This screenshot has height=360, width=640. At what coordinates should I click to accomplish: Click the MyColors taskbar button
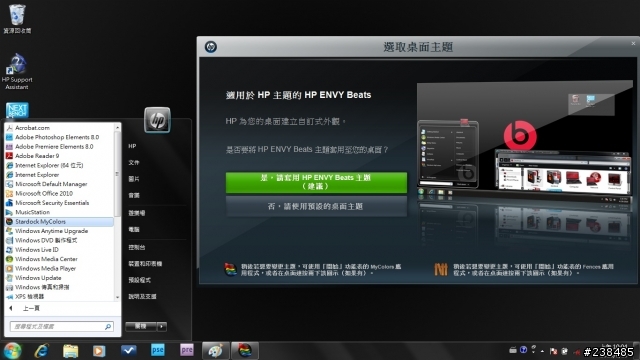click(x=245, y=351)
